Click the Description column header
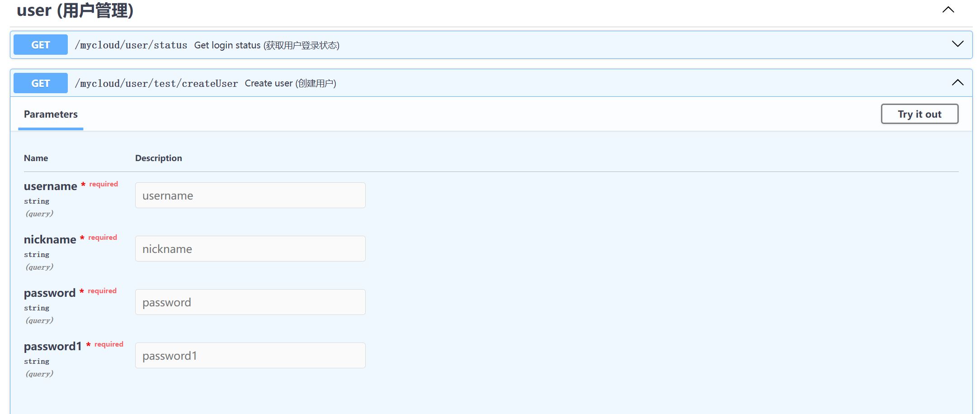The image size is (980, 414). click(x=158, y=158)
